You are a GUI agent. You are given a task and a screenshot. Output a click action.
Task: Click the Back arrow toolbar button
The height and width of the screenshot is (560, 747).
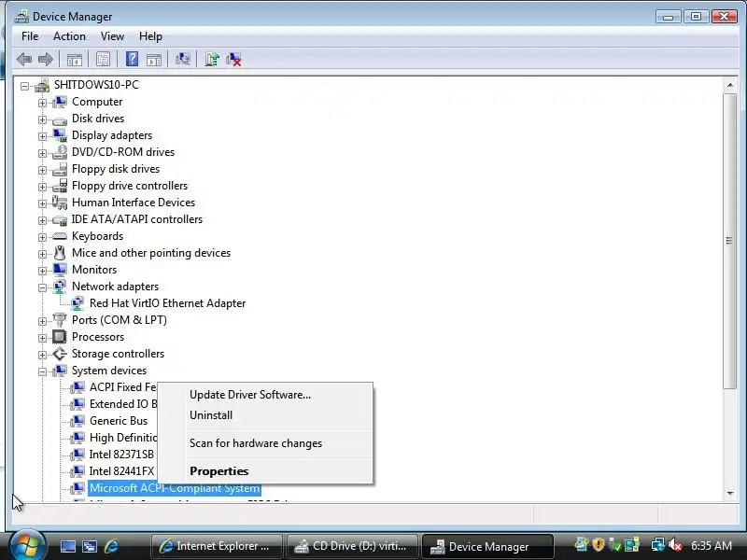(24, 60)
